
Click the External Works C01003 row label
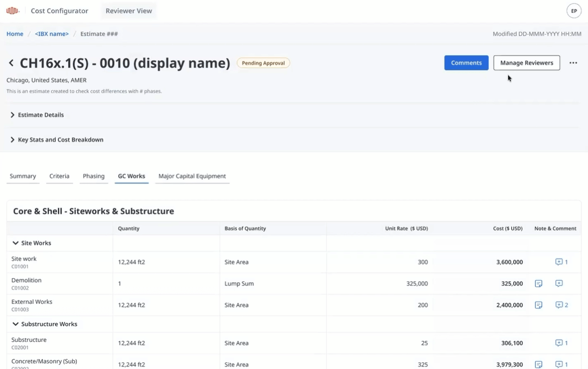pos(32,305)
